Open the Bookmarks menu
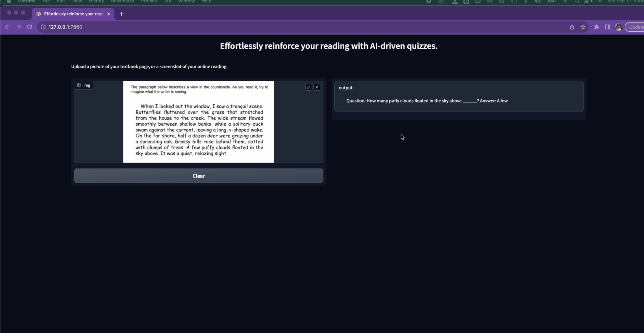Image resolution: width=644 pixels, height=333 pixels. click(x=122, y=2)
